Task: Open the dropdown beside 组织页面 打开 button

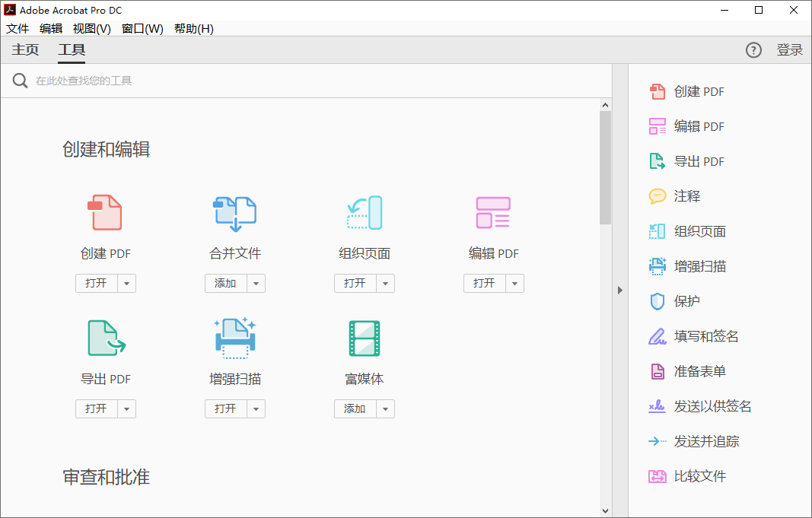Action: [x=385, y=283]
